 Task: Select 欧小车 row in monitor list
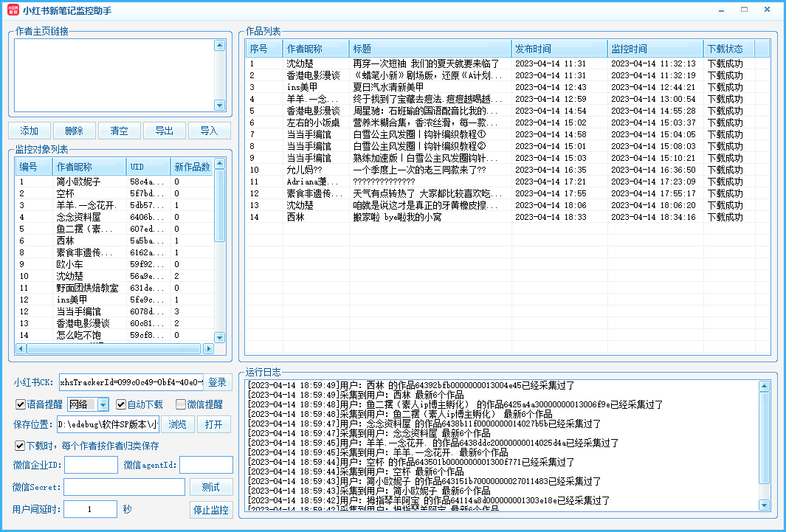point(114,264)
